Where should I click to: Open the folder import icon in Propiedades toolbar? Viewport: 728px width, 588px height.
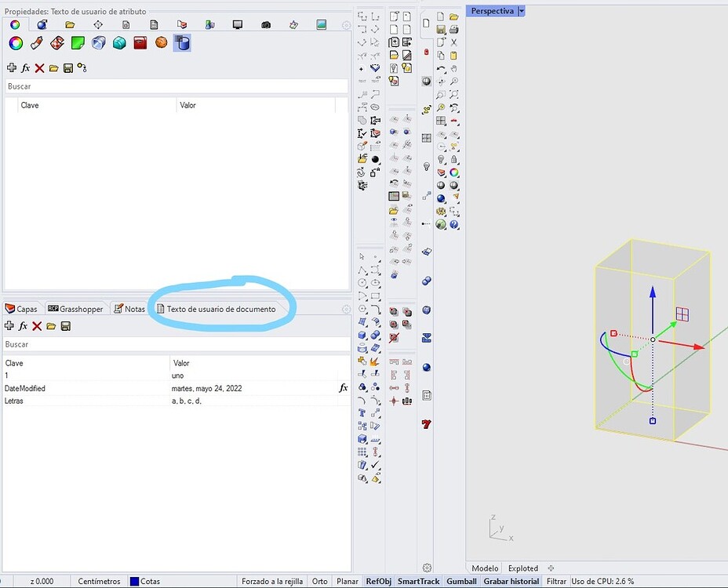pos(70,24)
